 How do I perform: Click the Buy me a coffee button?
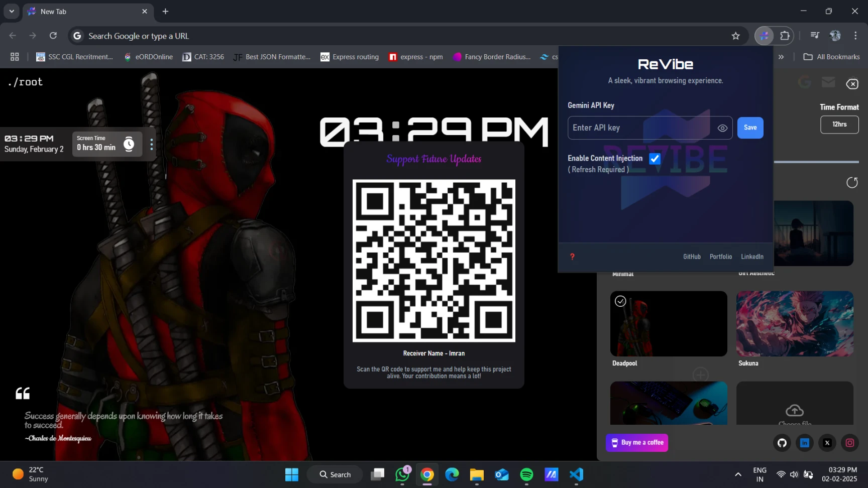pos(637,442)
